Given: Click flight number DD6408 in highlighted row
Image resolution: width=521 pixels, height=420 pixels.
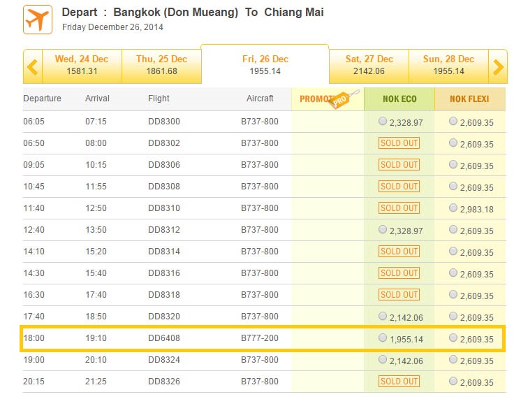Looking at the screenshot, I should (x=164, y=339).
